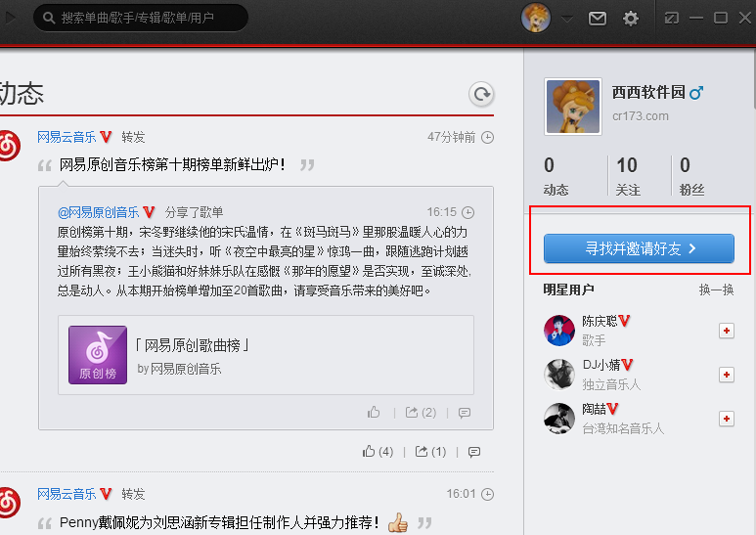Open @网易原创音乐 profile link
756x535 pixels.
[x=99, y=212]
